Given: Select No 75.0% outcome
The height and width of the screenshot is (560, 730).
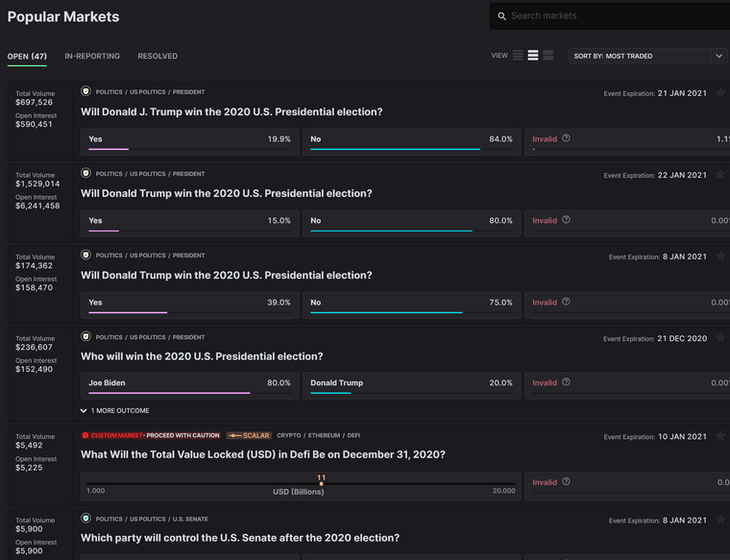Looking at the screenshot, I should tap(411, 305).
